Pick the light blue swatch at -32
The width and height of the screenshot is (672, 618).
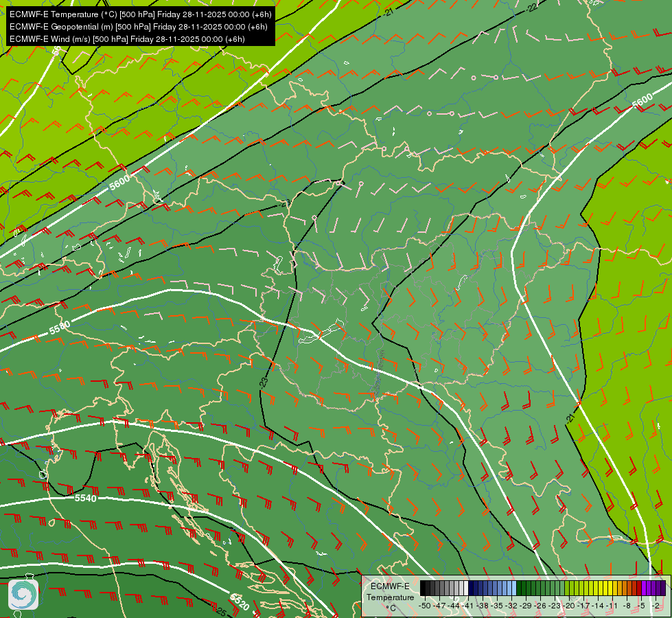pyautogui.click(x=514, y=588)
